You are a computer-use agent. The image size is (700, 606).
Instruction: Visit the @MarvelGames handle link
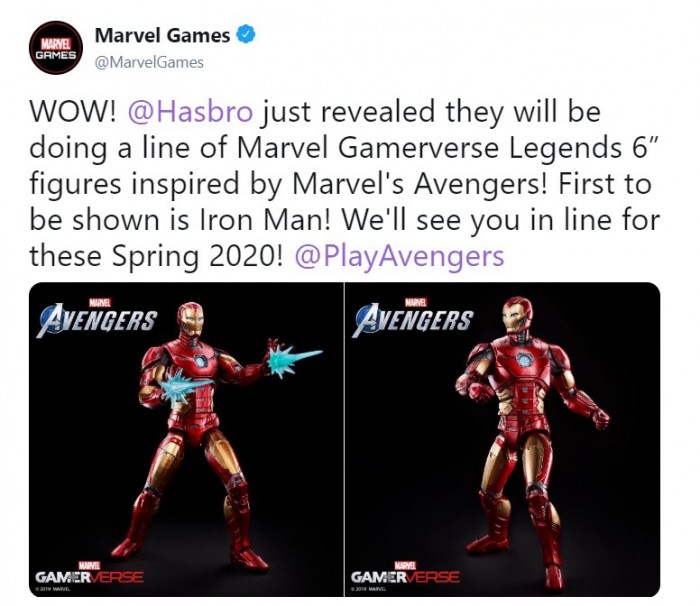pos(149,62)
